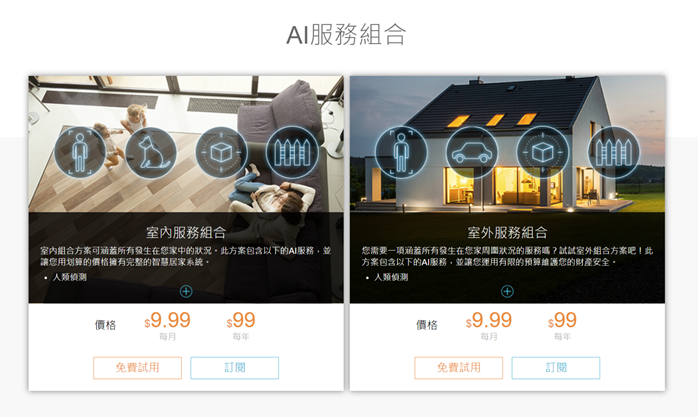
Task: Click the fence icon in outdoor package
Action: coord(613,152)
